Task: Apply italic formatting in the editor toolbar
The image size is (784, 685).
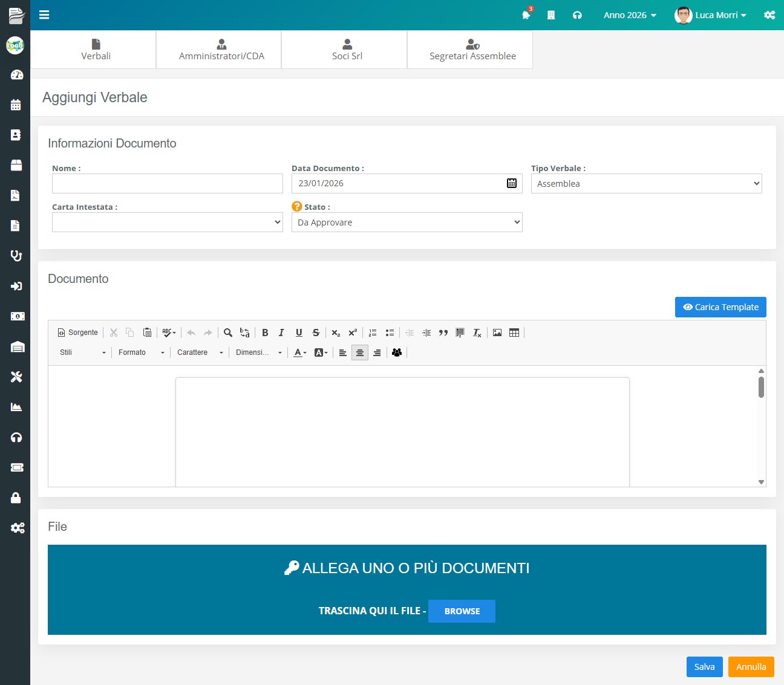Action: pyautogui.click(x=281, y=333)
